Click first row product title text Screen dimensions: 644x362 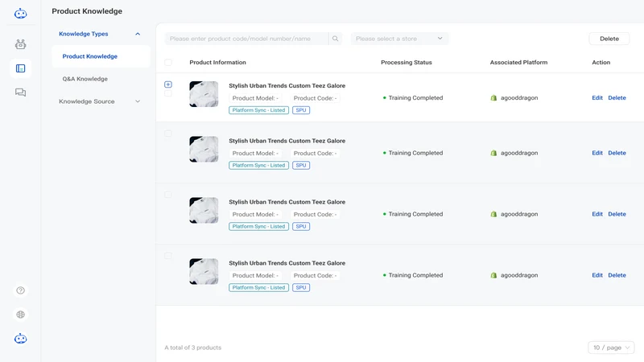tap(287, 86)
